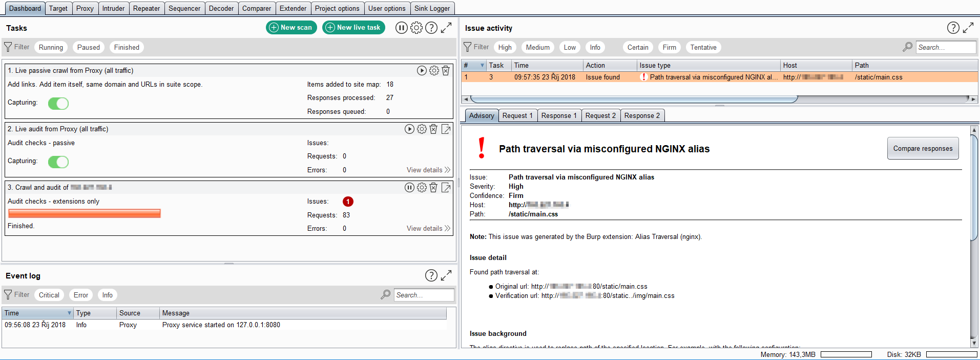980x360 pixels.
Task: Resume the Live passive crawl task
Action: click(x=422, y=71)
